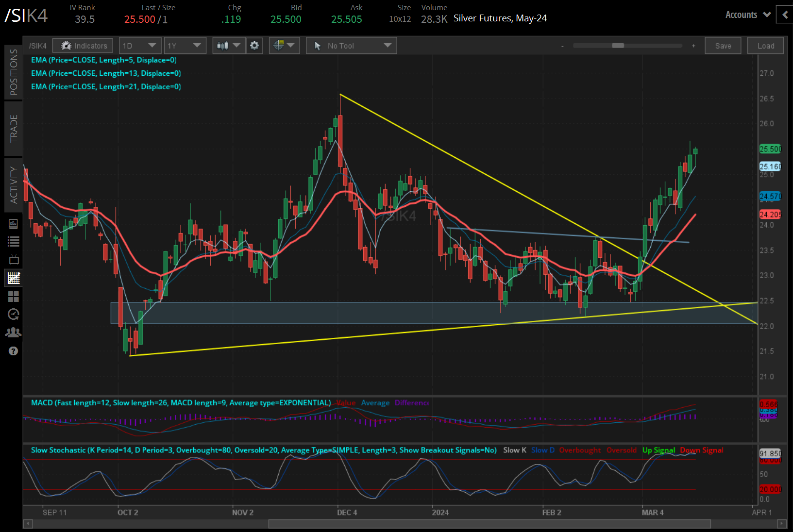
Task: Expand the 1D aggregation period dropdown
Action: tap(140, 46)
